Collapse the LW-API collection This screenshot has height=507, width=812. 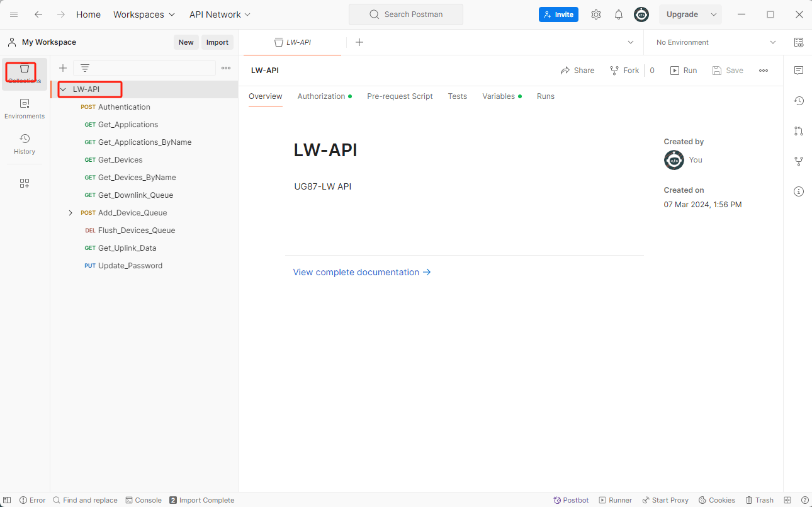(x=63, y=89)
